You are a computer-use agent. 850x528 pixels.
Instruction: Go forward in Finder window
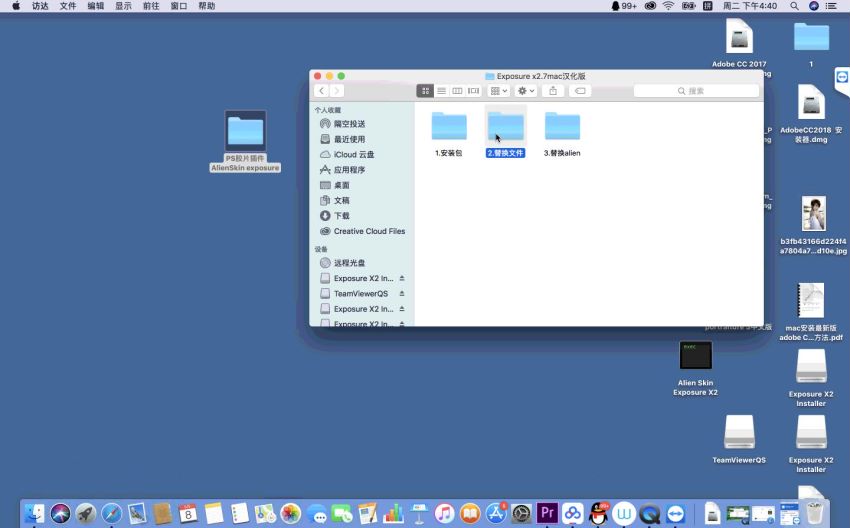click(337, 91)
